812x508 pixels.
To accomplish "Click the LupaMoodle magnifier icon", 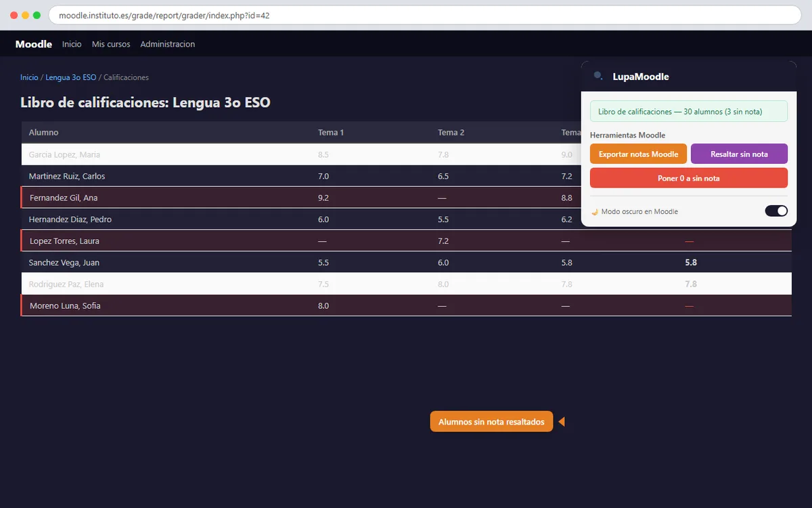I will click(x=598, y=76).
